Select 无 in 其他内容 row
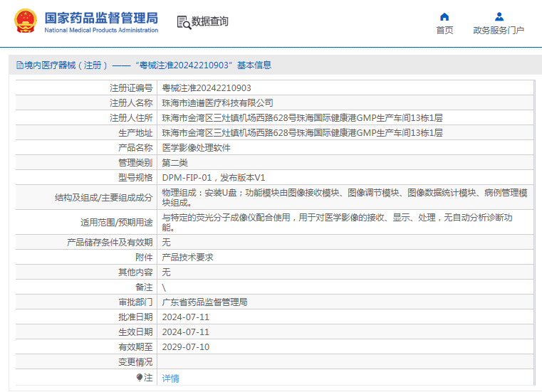Screen dimensions: 542x392 click(x=166, y=272)
